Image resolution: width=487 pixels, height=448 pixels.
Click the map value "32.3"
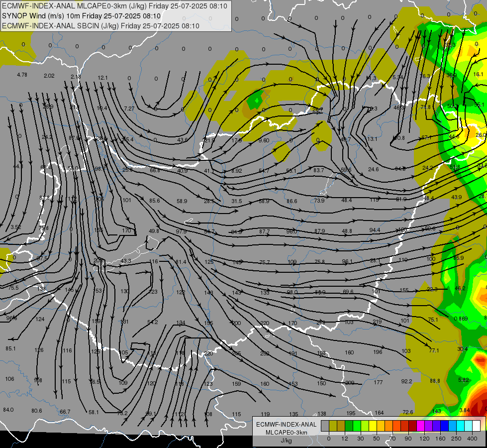tap(450, 45)
